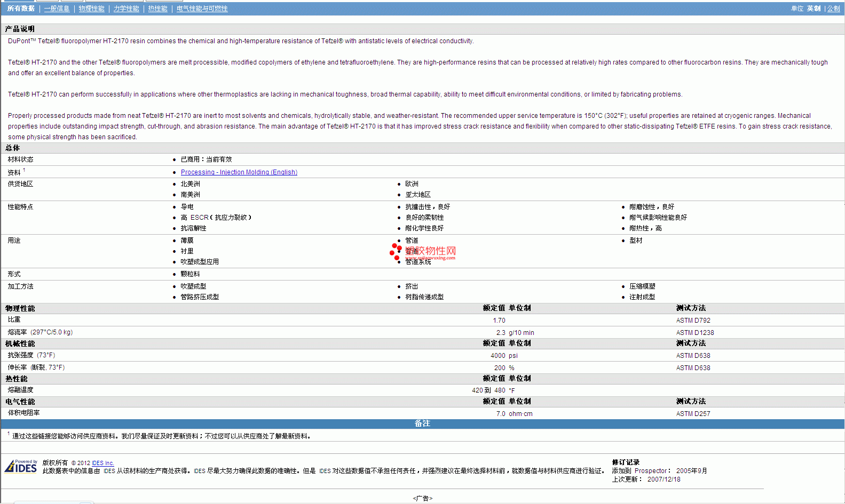Click the 高 ESCR(抗应力裂纹) feature
This screenshot has height=504, width=845.
[216, 218]
